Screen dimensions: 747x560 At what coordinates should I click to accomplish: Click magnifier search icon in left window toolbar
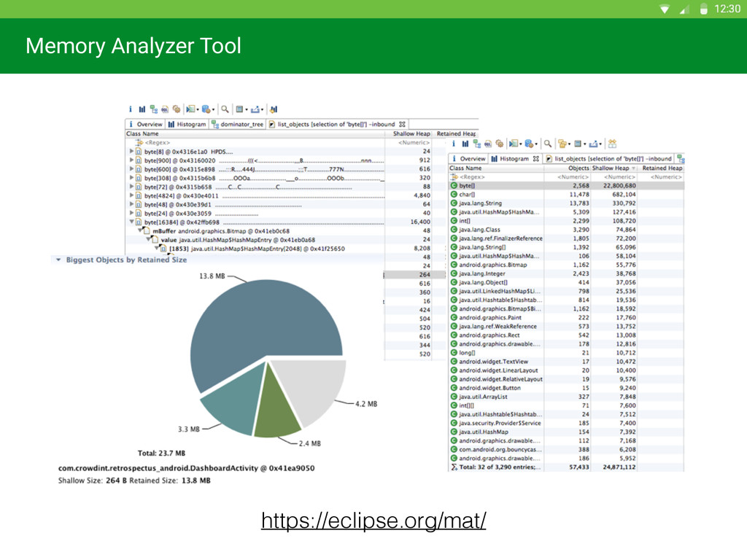tap(225, 109)
